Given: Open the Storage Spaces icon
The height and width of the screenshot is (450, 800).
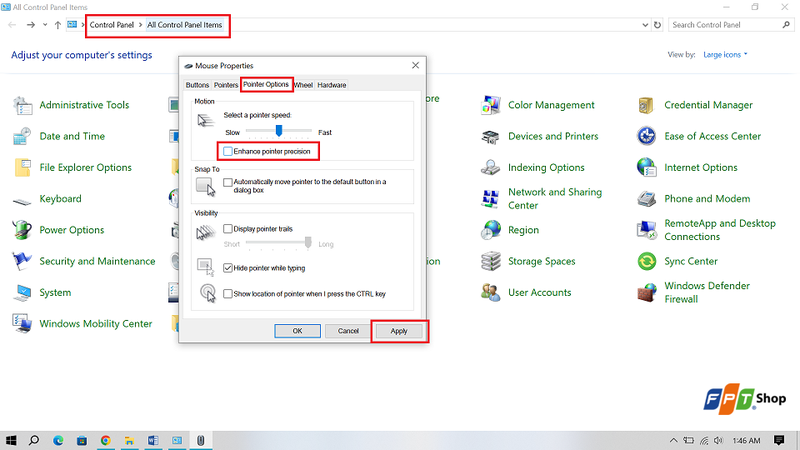Looking at the screenshot, I should tap(491, 261).
